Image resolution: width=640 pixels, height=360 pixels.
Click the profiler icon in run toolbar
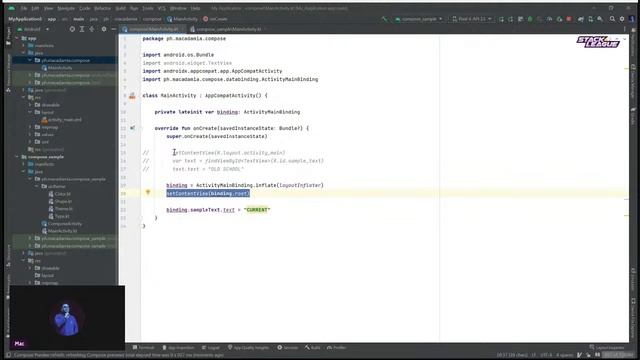click(549, 19)
